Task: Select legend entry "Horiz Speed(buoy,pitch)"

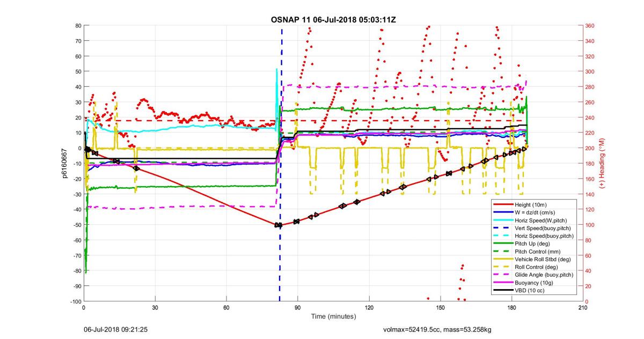Action: point(544,236)
